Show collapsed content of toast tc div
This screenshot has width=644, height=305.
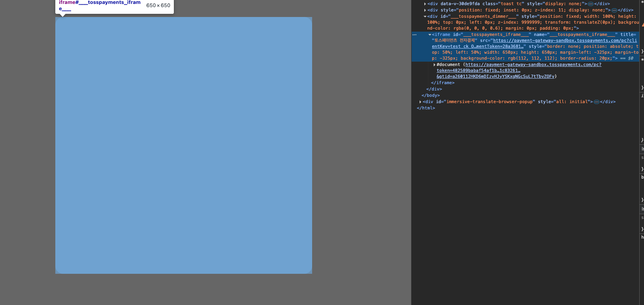pos(591,4)
